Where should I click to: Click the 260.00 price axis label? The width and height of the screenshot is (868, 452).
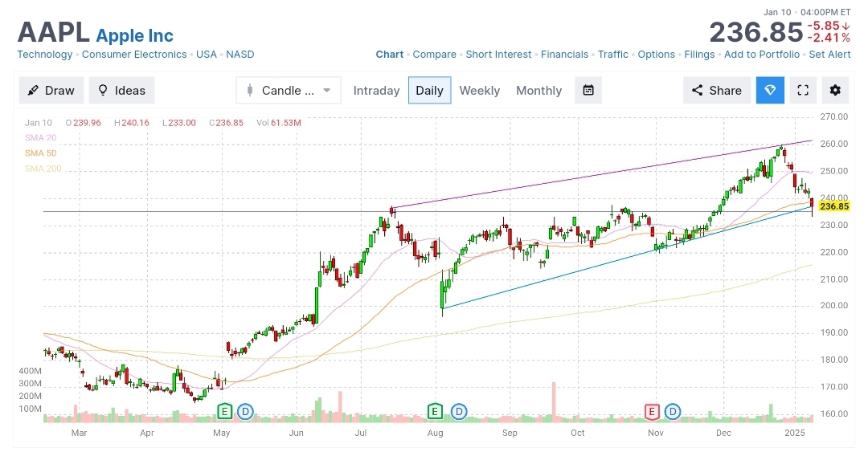833,144
